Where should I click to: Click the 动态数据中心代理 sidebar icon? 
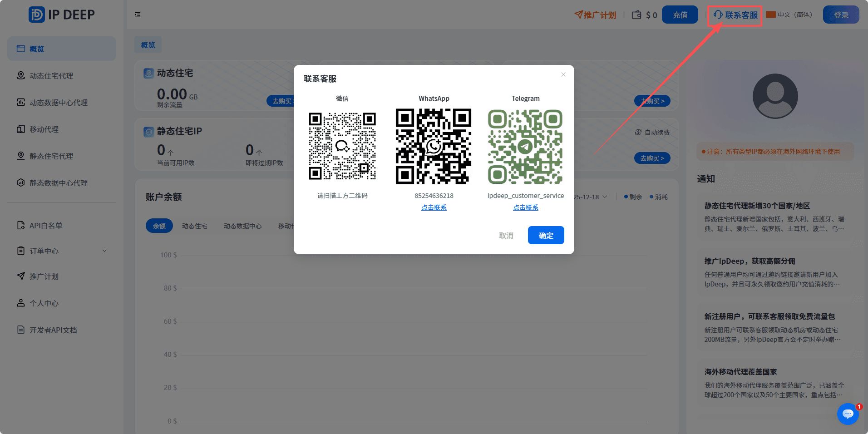click(x=21, y=102)
